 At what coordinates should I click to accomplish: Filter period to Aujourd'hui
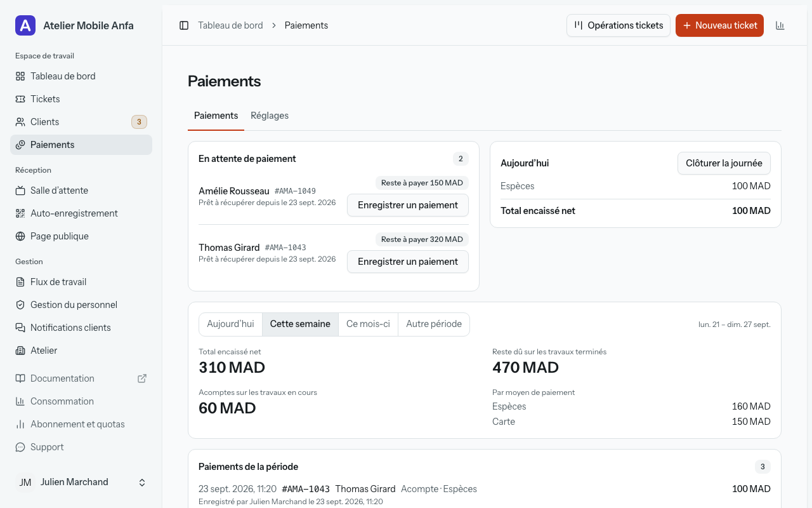pyautogui.click(x=230, y=324)
